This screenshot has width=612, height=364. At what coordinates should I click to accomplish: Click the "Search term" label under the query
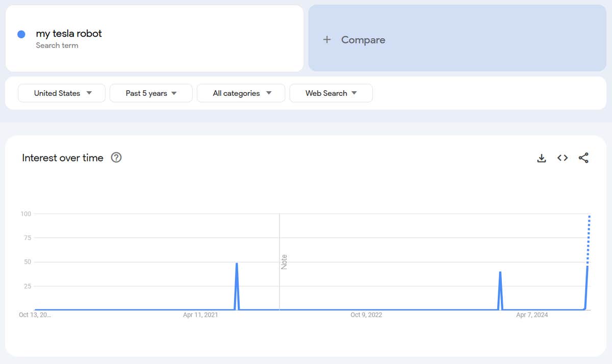57,45
